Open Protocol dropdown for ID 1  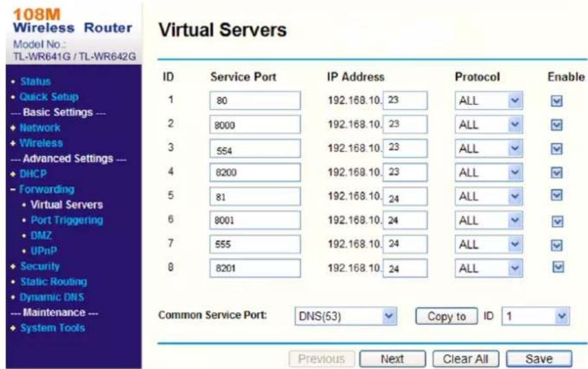(x=488, y=100)
